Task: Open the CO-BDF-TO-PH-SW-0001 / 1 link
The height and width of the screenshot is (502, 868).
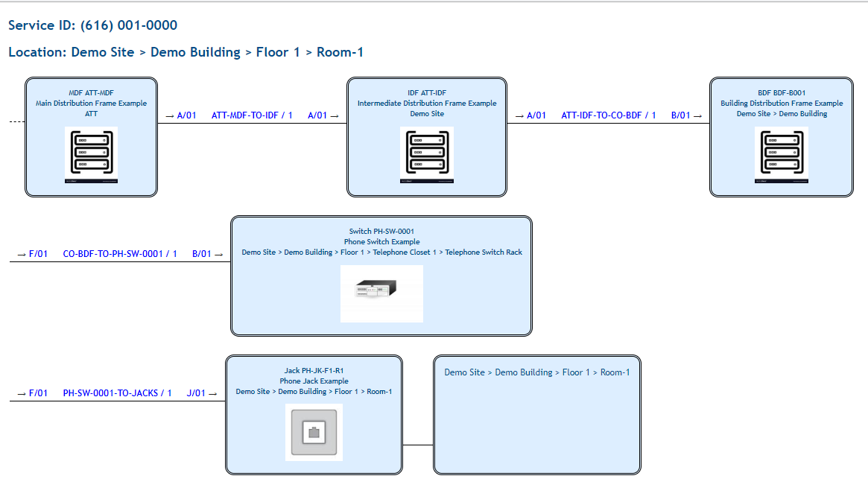Action: (119, 253)
